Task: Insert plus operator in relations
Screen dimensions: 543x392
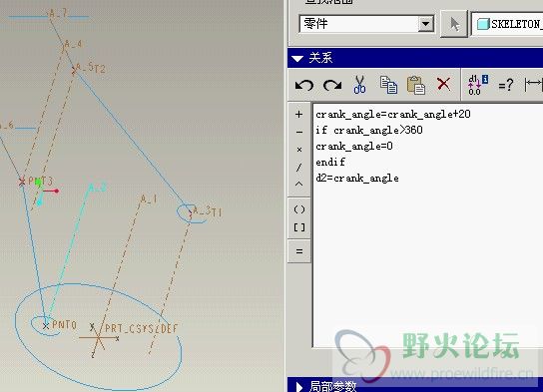Action: click(x=299, y=114)
